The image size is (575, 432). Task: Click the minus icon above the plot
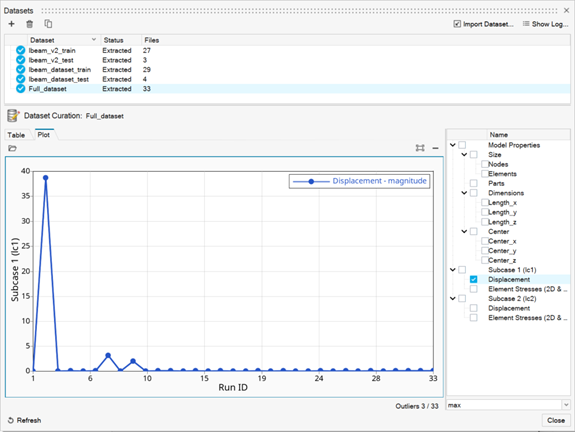[x=435, y=148]
